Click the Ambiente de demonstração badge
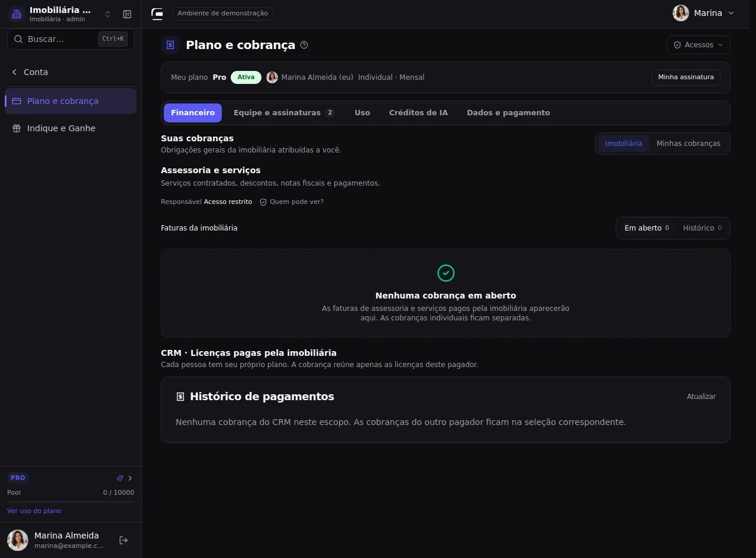 pyautogui.click(x=222, y=13)
